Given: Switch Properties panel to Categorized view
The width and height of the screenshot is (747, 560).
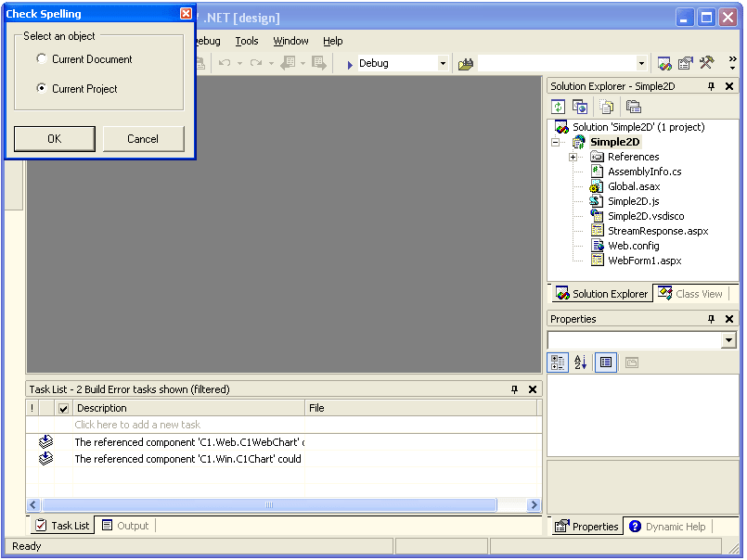Looking at the screenshot, I should pyautogui.click(x=558, y=363).
